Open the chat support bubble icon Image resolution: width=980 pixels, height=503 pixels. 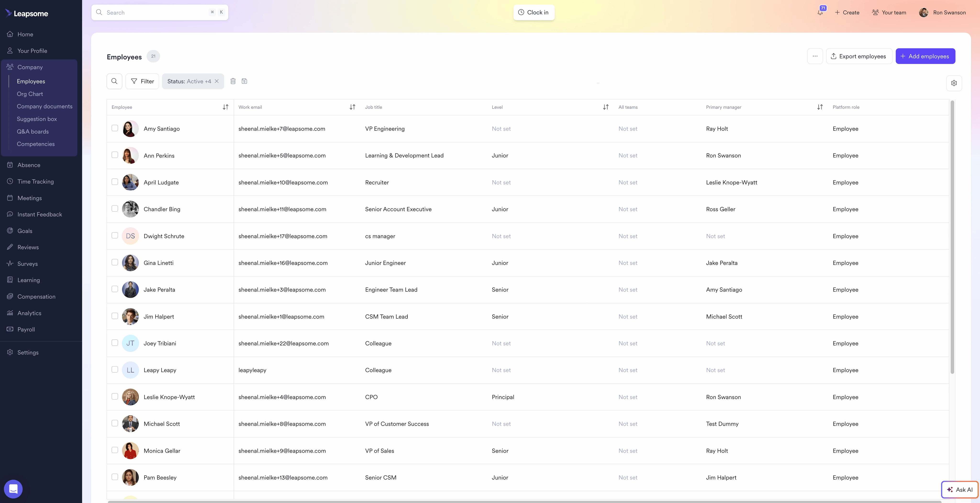pos(13,489)
